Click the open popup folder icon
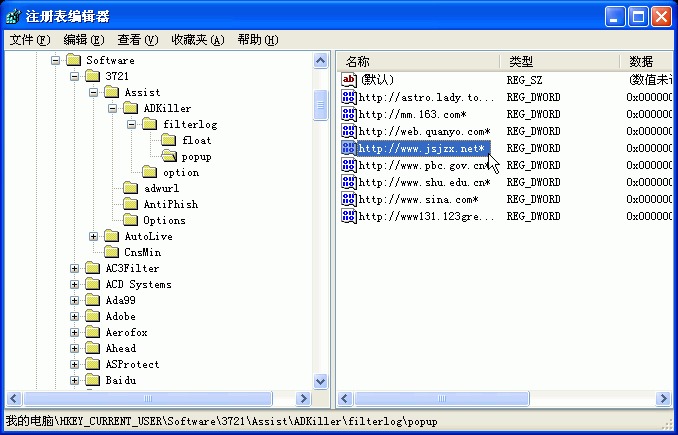 [169, 156]
